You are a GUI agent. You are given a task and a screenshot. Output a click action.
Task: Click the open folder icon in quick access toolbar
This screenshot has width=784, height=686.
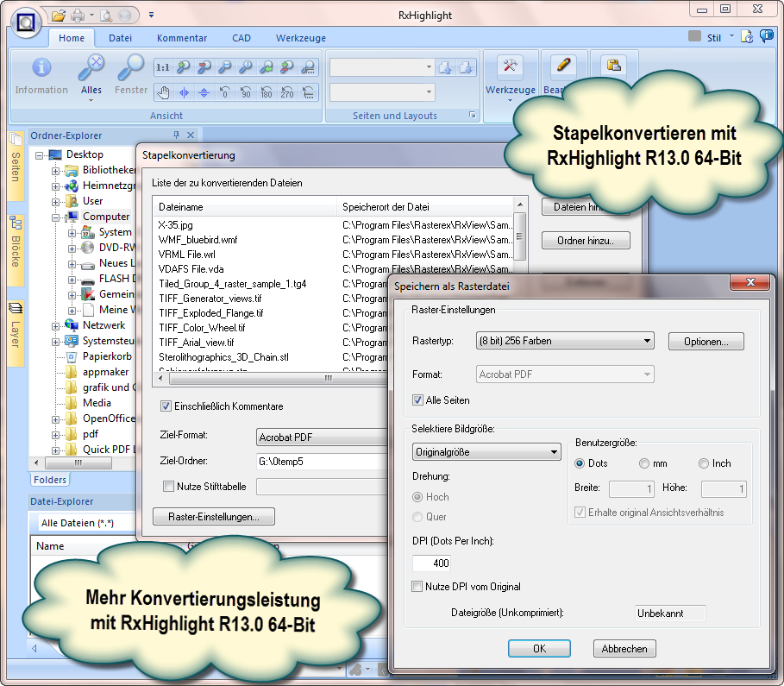click(x=59, y=15)
